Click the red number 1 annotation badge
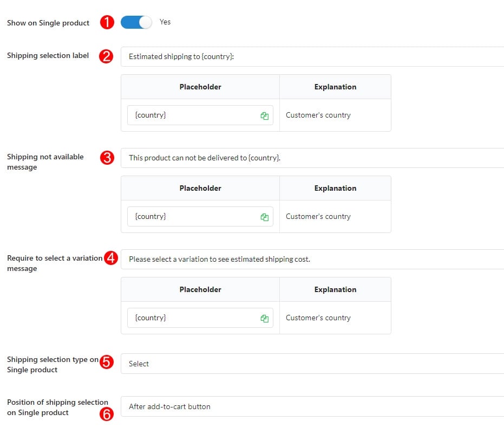 tap(107, 22)
